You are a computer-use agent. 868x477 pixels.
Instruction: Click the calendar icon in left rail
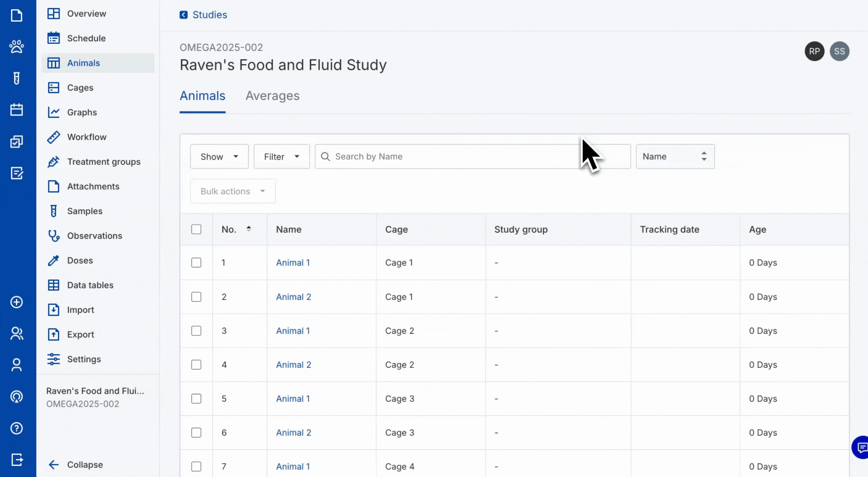point(16,110)
